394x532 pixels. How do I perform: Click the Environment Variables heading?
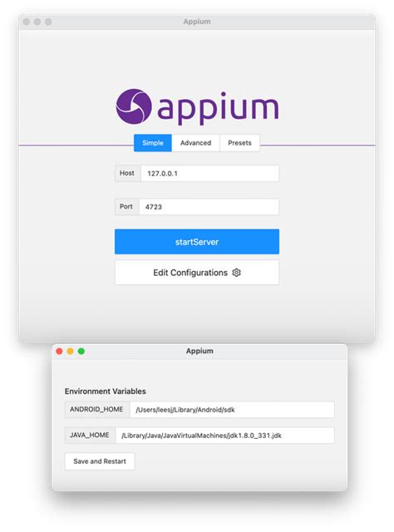tap(106, 392)
